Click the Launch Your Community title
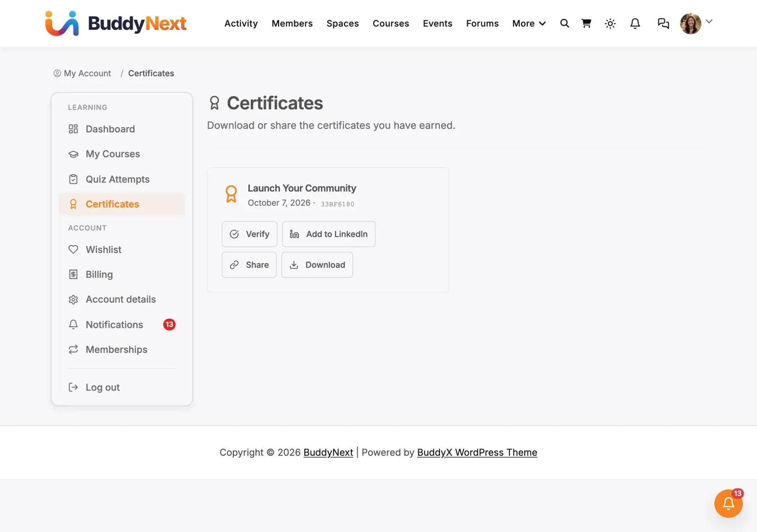This screenshot has height=532, width=757. point(302,188)
